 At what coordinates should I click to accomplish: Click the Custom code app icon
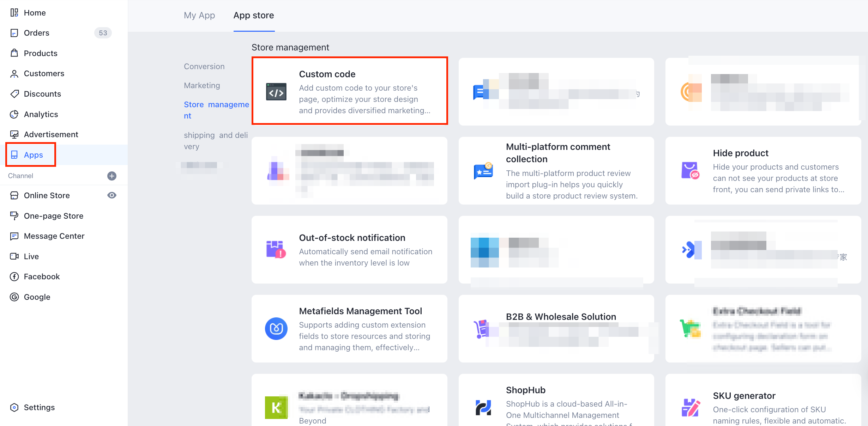click(276, 92)
